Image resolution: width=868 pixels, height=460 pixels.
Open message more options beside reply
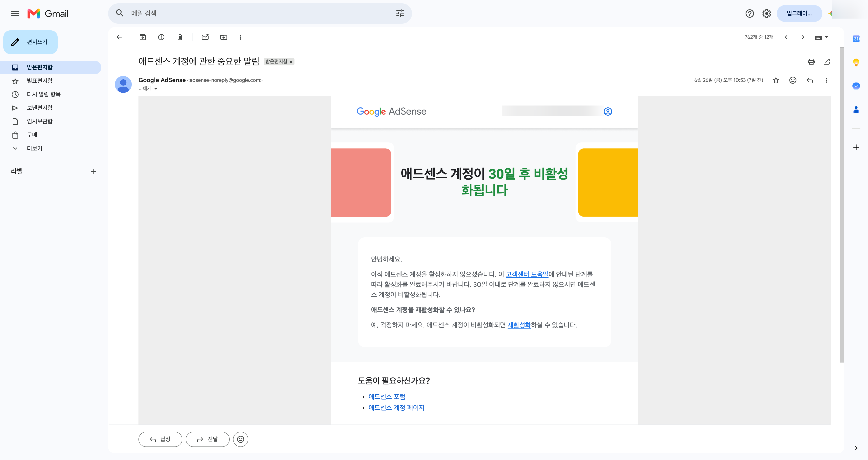tap(827, 80)
